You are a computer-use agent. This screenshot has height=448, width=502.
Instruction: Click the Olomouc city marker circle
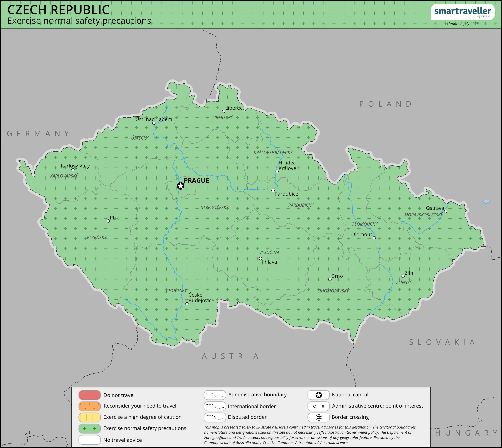374,238
